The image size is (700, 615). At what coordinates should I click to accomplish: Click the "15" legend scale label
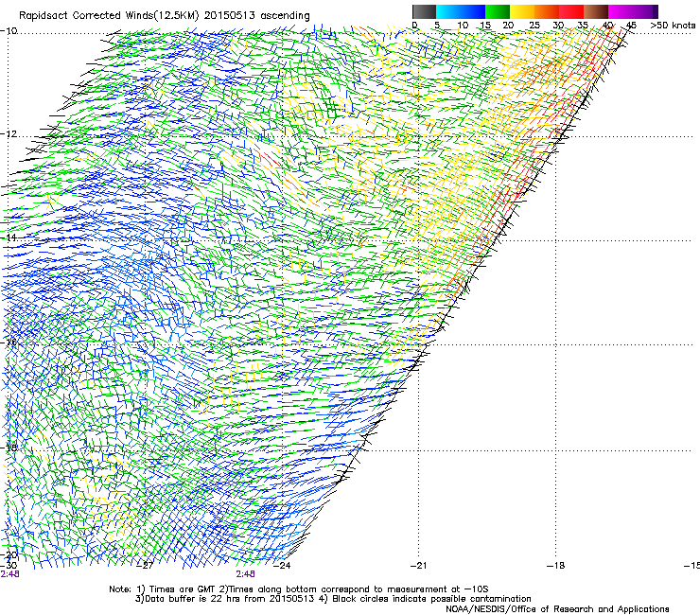coord(485,26)
